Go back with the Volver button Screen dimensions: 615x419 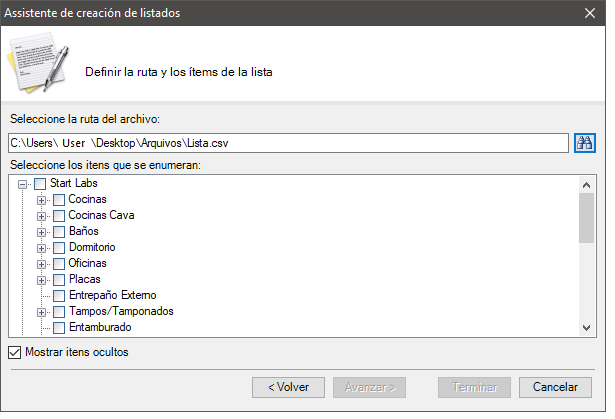click(x=288, y=387)
